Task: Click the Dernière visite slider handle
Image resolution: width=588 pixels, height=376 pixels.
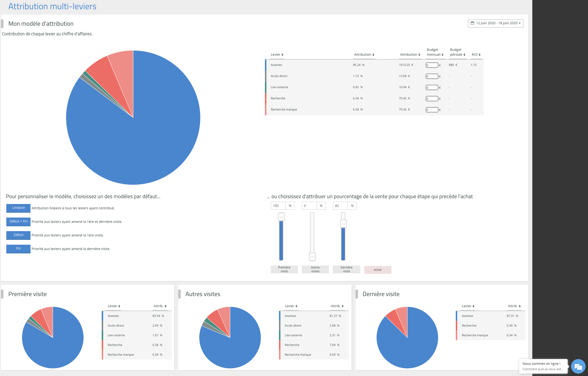Action: pyautogui.click(x=343, y=224)
